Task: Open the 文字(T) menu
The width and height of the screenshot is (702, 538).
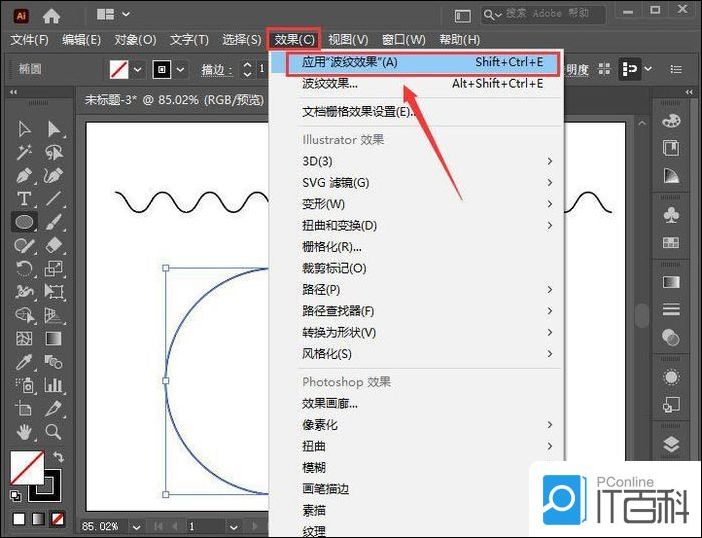Action: pos(189,40)
